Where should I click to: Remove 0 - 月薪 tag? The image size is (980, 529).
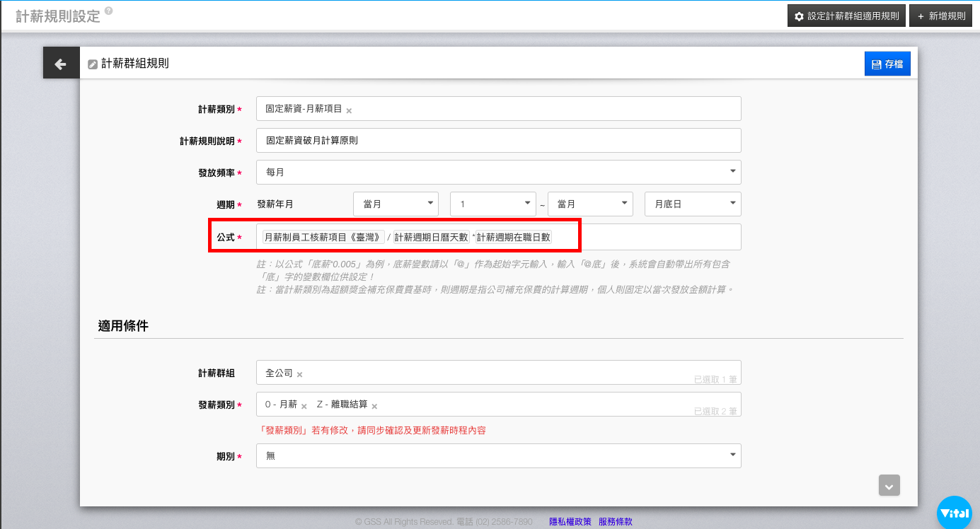click(304, 406)
